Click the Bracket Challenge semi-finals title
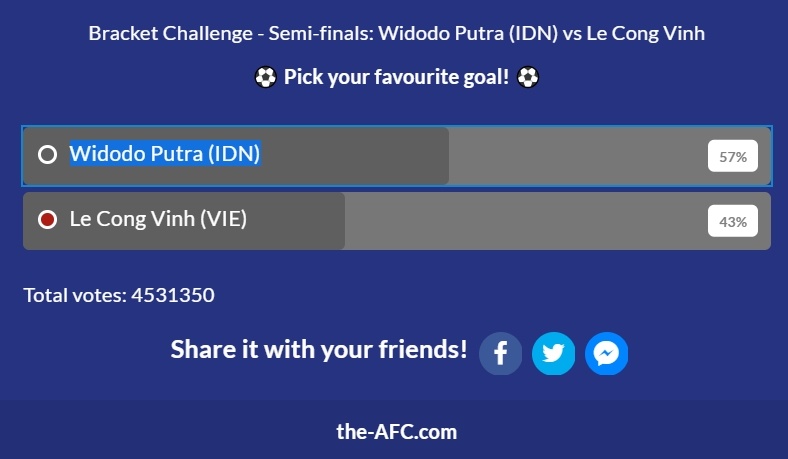This screenshot has width=788, height=459. (396, 33)
